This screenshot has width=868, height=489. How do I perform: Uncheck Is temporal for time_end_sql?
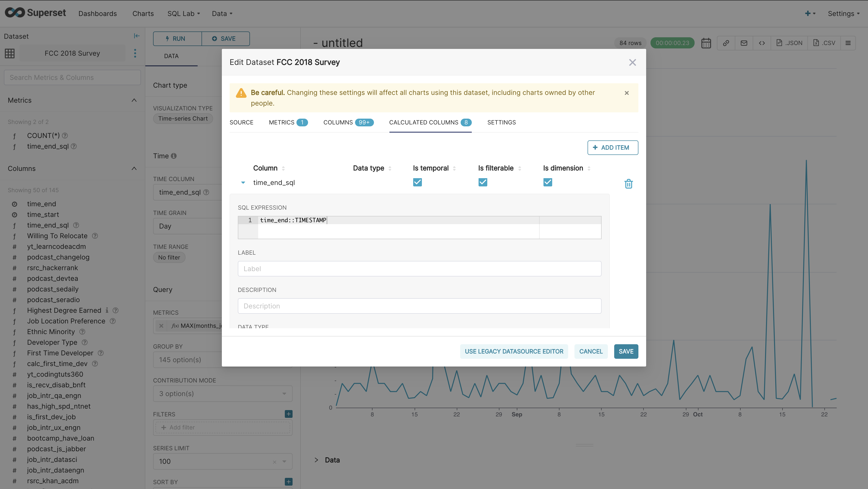click(418, 182)
